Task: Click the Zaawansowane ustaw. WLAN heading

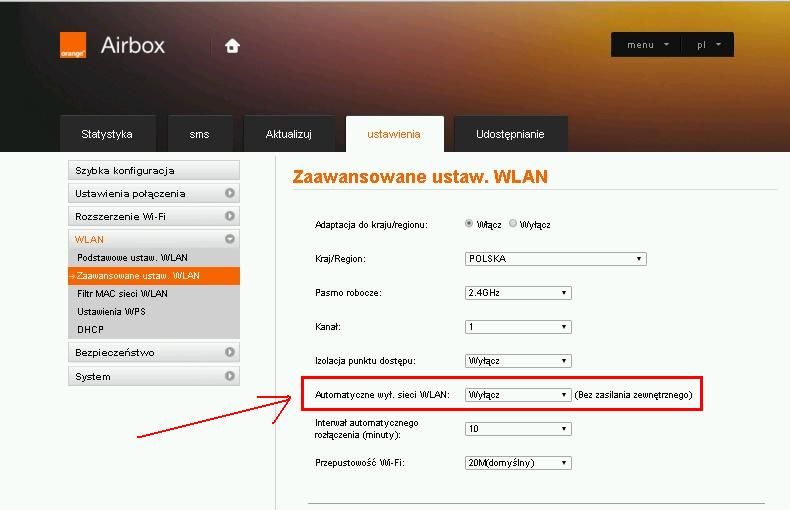Action: point(420,177)
